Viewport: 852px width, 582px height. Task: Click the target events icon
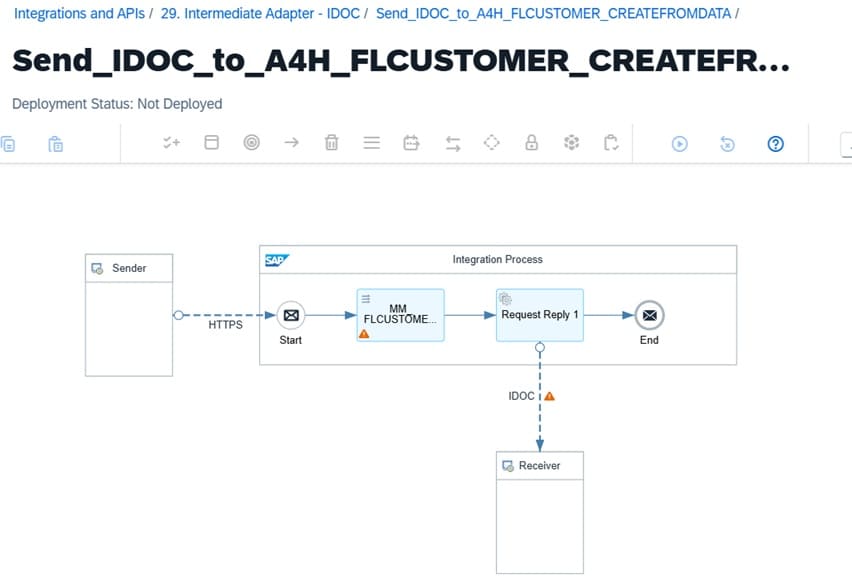click(x=252, y=143)
